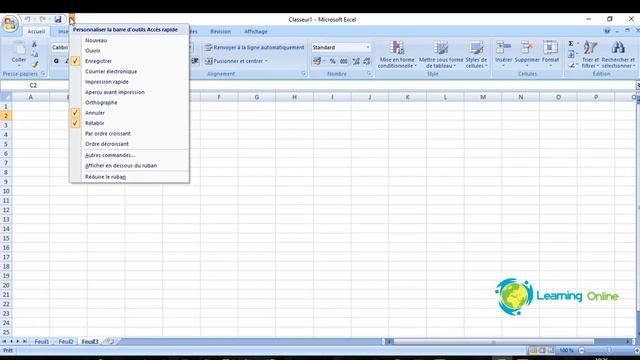
Task: Click the Insert worksheet tab icon
Action: point(109,341)
